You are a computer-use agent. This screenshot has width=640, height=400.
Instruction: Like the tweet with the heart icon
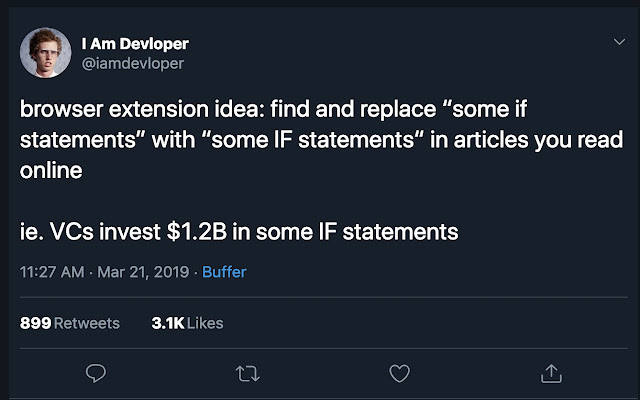pos(399,373)
